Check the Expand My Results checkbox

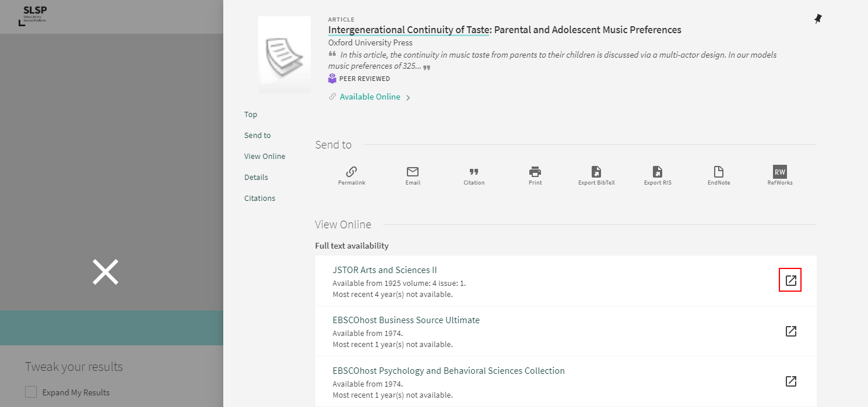click(x=31, y=392)
